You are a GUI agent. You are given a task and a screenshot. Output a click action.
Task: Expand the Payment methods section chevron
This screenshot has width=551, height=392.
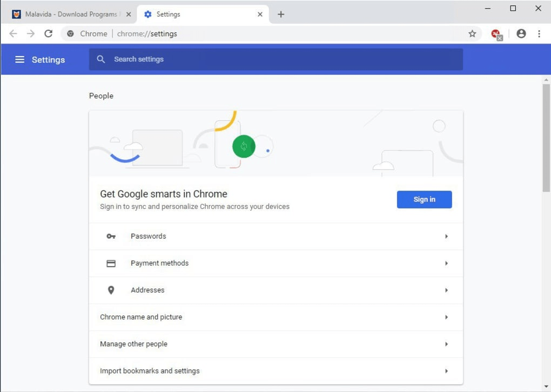[x=447, y=263]
